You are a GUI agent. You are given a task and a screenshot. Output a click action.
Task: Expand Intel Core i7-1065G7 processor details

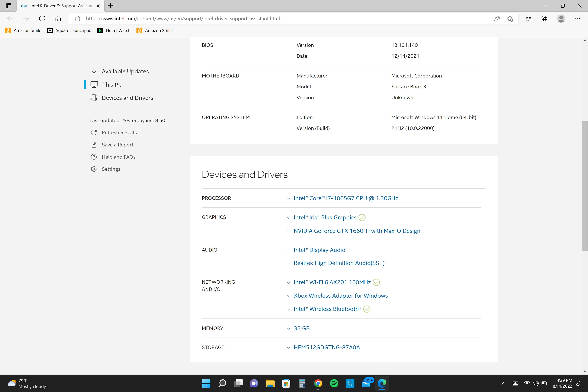(289, 199)
